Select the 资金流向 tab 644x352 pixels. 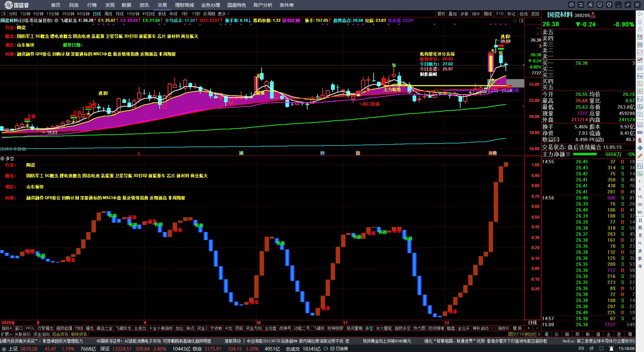42,334
